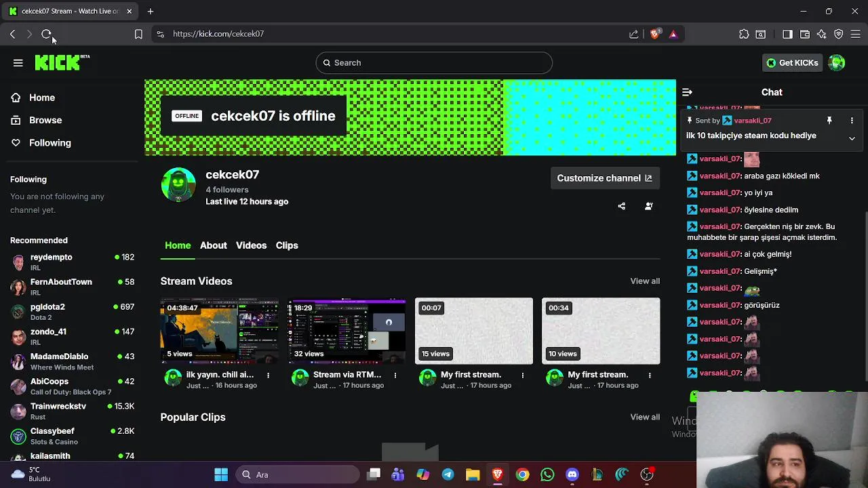Close the cekcek07 Stream tab

129,11
